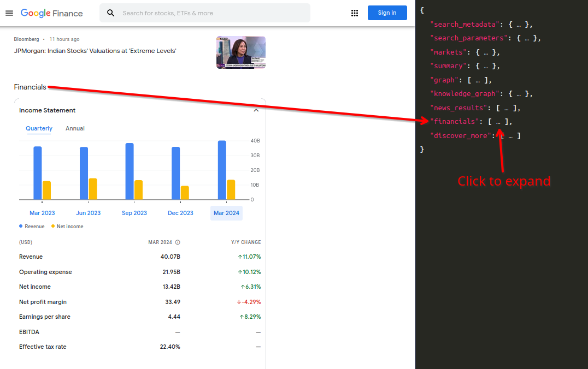Click the Dec 2023 yellow net income bar
Screen dimensions: 588x369
(185, 193)
